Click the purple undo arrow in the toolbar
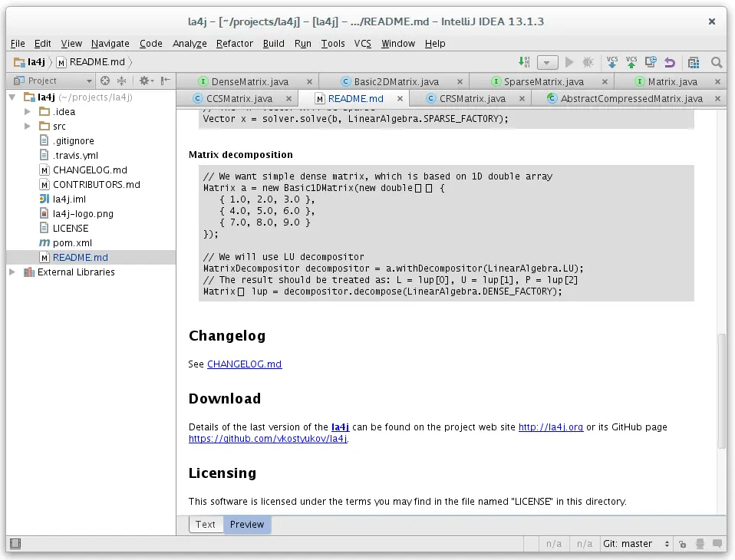 point(670,61)
